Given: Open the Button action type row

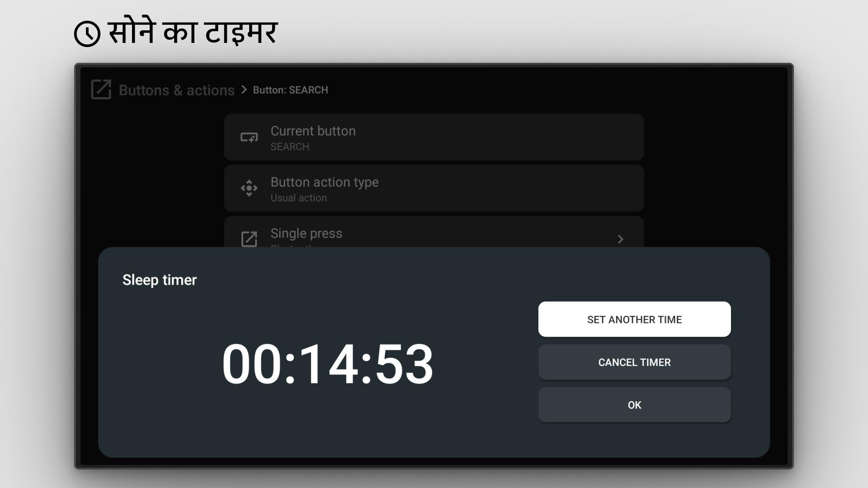Looking at the screenshot, I should pos(434,188).
